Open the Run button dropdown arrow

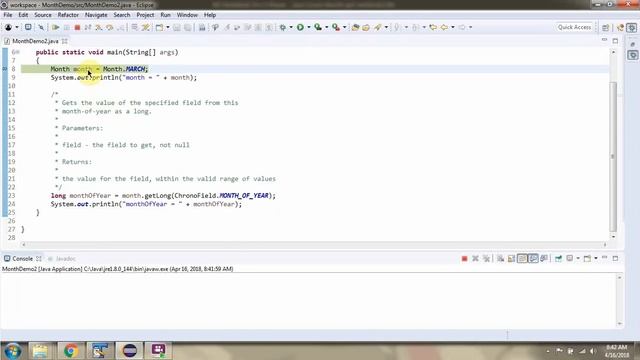(x=309, y=27)
